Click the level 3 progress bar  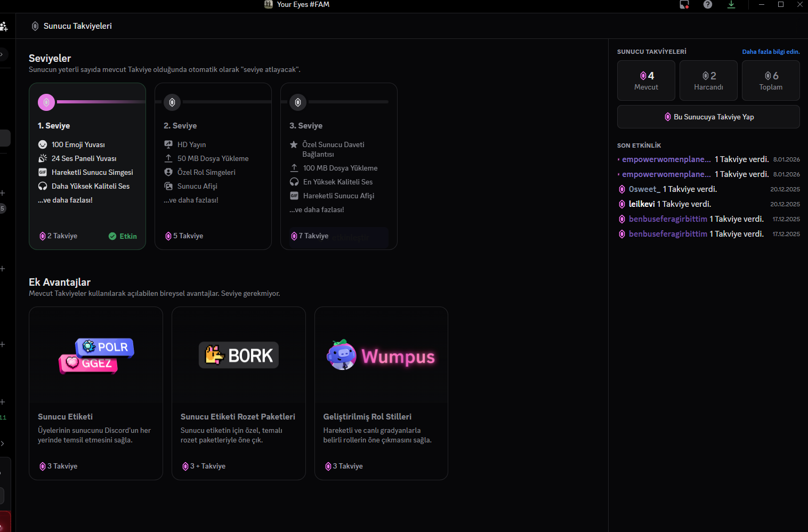click(349, 102)
